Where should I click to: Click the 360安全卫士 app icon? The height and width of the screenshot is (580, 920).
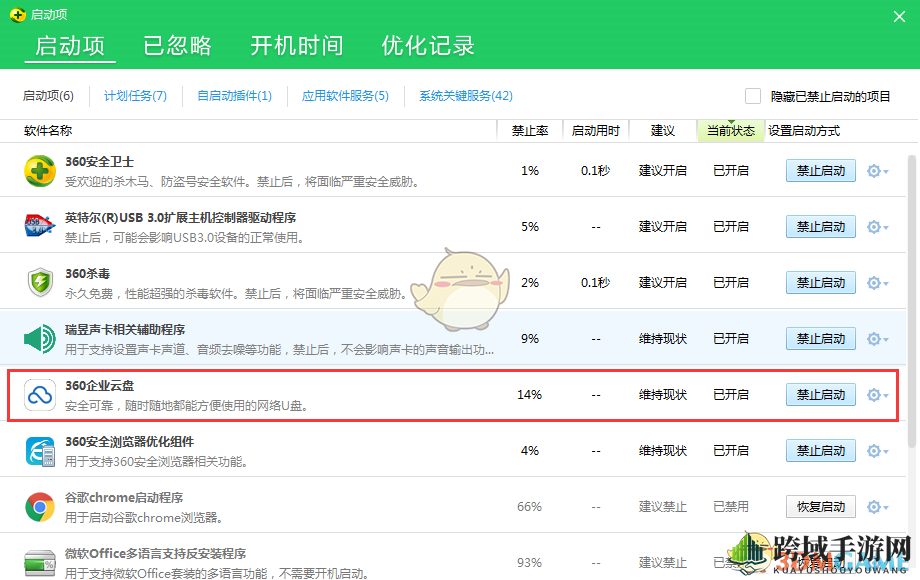pyautogui.click(x=40, y=171)
